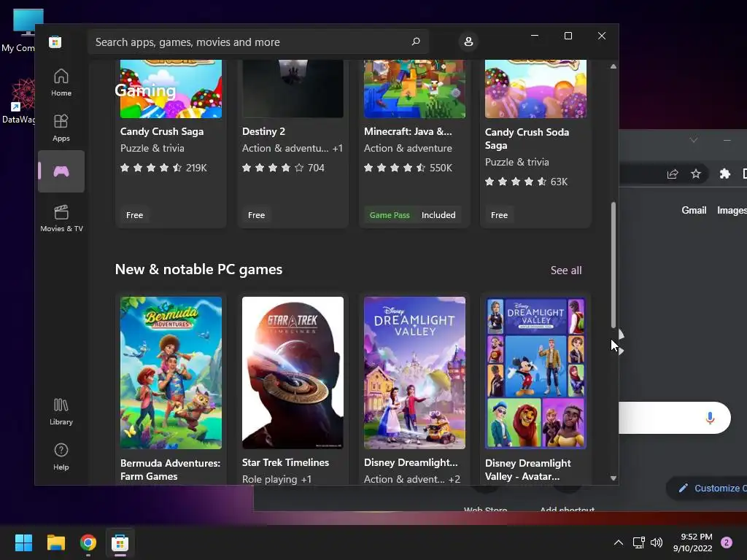The width and height of the screenshot is (747, 560).
Task: Open See all new & notable games
Action: 566,270
